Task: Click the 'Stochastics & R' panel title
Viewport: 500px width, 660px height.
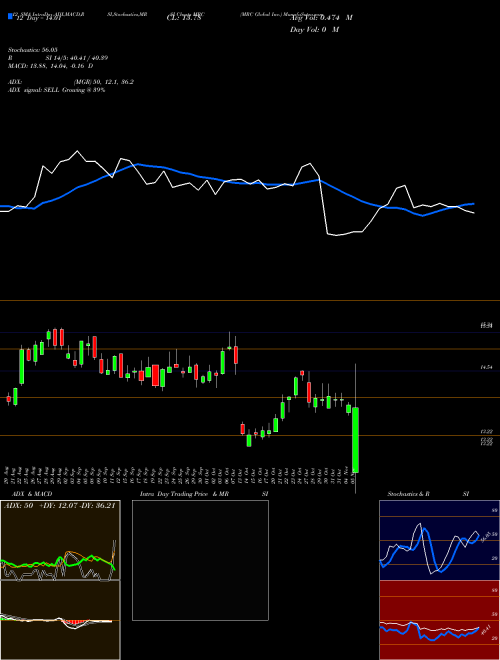Action: click(408, 494)
